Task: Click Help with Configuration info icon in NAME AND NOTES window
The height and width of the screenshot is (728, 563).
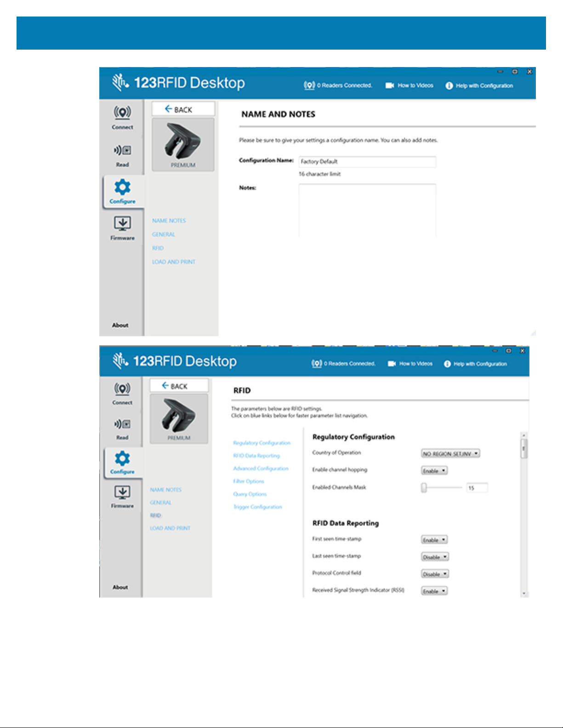Action: (x=449, y=86)
